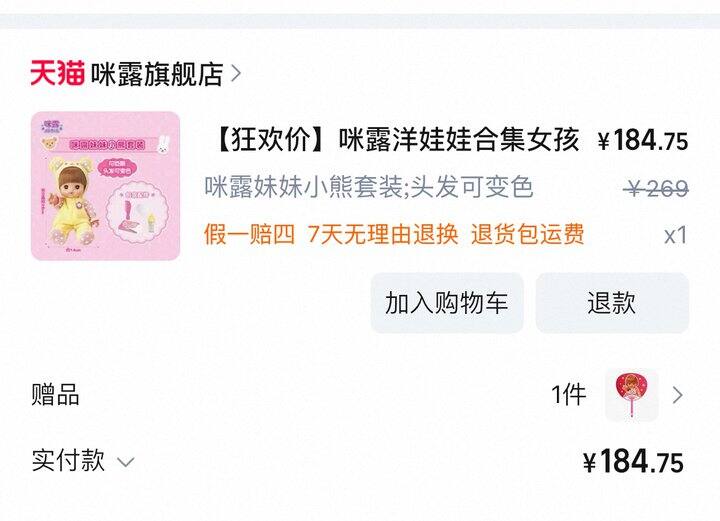View 7天无理由退换 policy

(x=383, y=234)
